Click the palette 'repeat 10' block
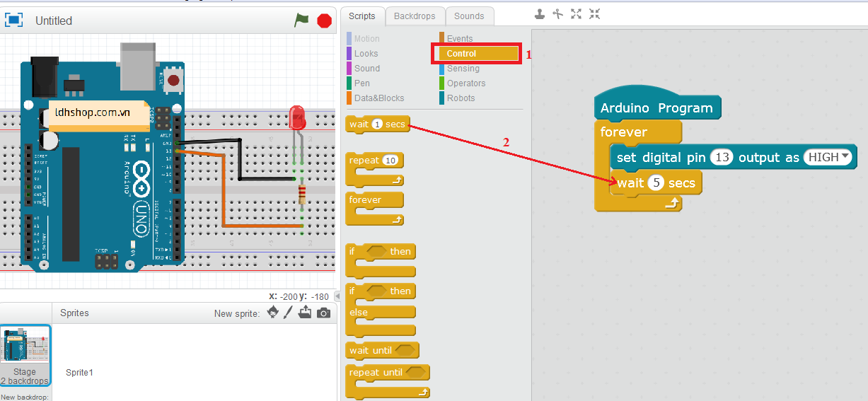Screen dimensions: 868x401 376,170
